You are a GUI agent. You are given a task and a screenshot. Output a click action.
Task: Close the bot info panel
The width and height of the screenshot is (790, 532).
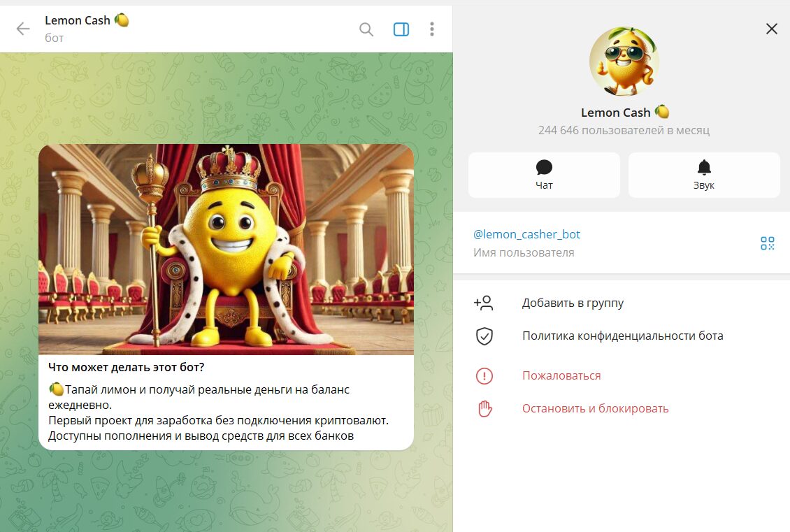(x=771, y=29)
